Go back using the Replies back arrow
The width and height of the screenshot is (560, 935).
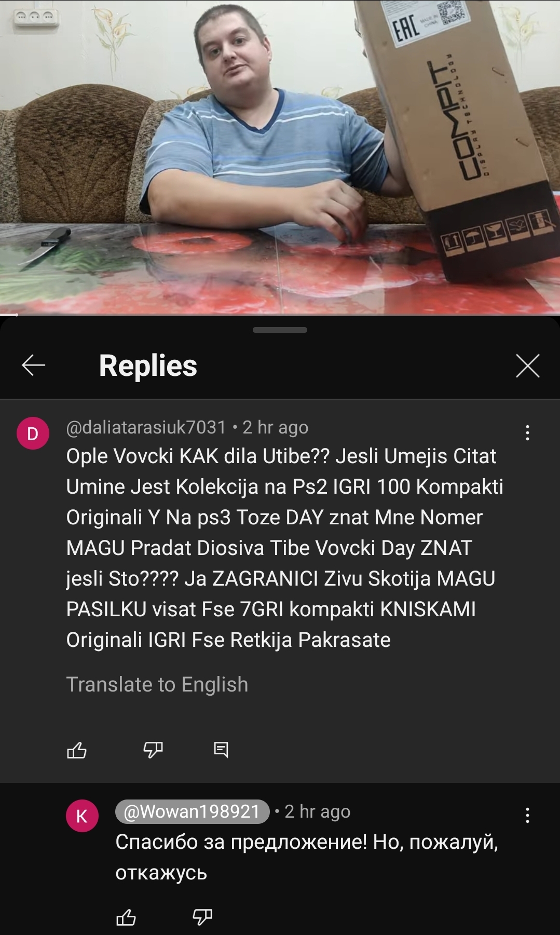(x=34, y=365)
